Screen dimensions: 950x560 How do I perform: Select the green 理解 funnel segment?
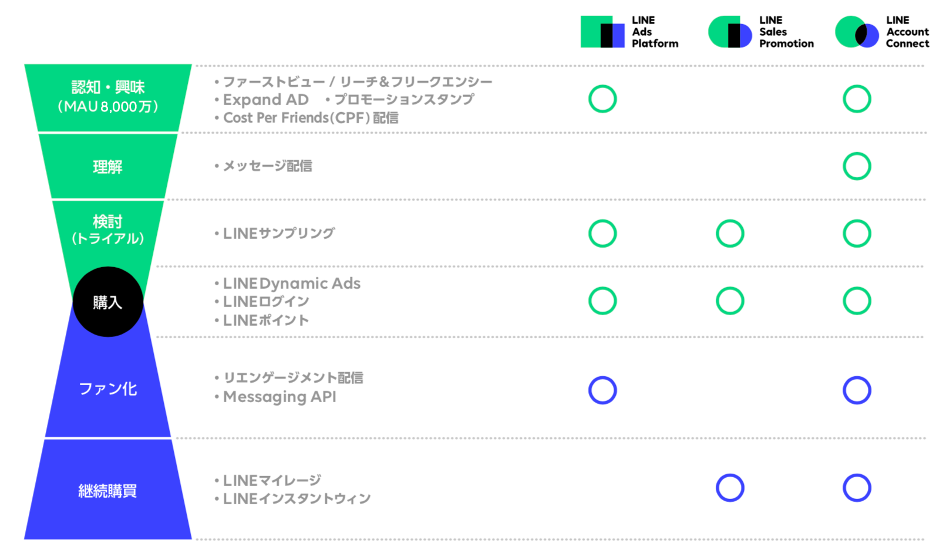coord(108,167)
